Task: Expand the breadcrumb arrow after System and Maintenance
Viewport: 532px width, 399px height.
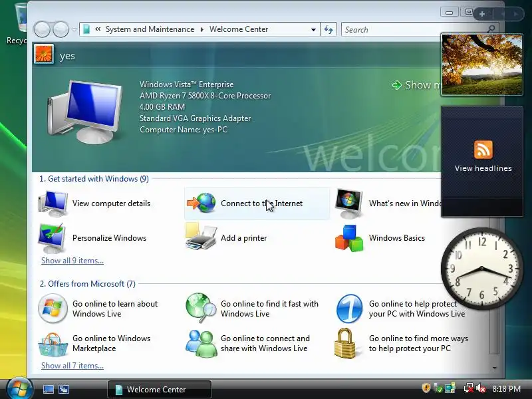Action: pos(202,29)
